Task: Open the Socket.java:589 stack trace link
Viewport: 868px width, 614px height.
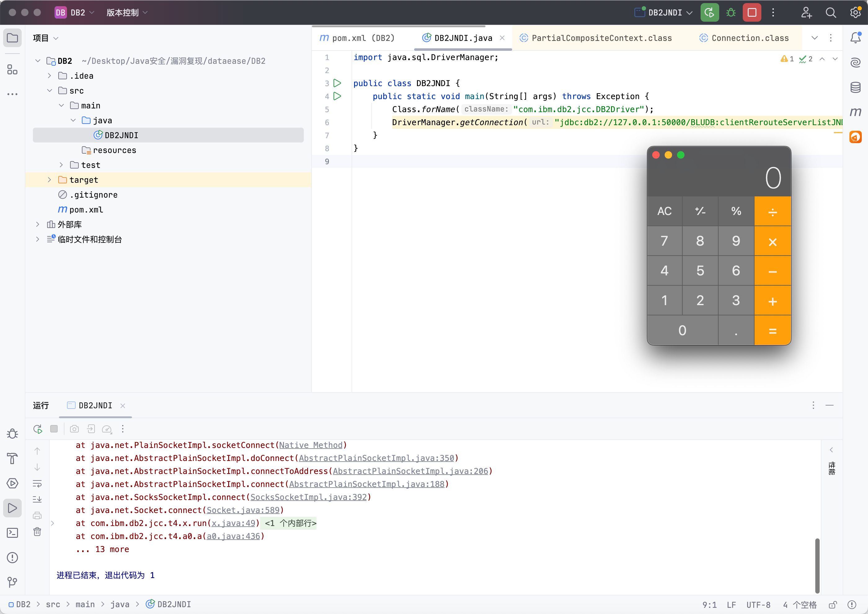Action: pos(243,511)
